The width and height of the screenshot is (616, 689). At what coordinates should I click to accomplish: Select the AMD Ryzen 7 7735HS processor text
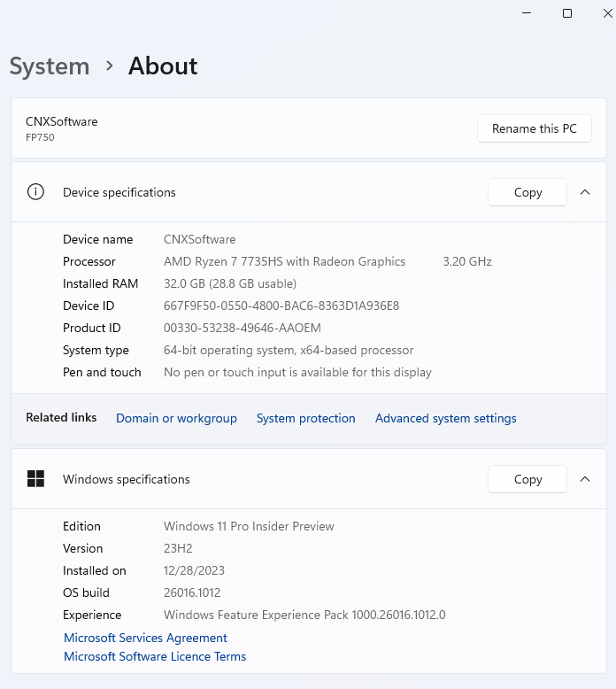click(284, 261)
